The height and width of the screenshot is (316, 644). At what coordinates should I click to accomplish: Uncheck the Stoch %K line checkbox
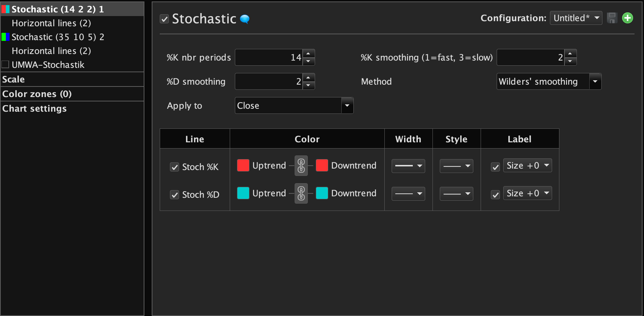(x=175, y=167)
